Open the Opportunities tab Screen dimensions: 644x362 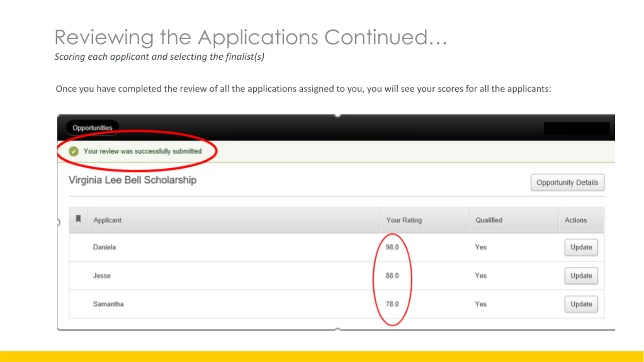92,128
